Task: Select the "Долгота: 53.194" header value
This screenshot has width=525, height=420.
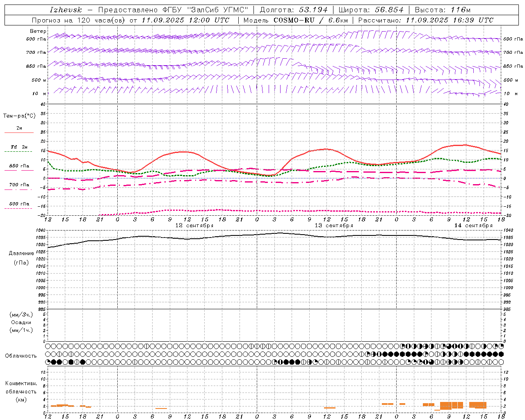Action: tap(294, 10)
